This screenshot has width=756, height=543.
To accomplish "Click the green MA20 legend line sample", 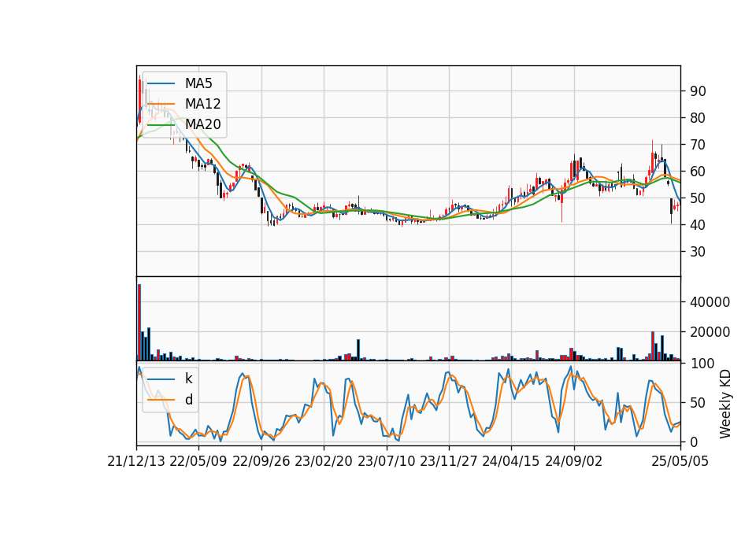I will pyautogui.click(x=161, y=124).
